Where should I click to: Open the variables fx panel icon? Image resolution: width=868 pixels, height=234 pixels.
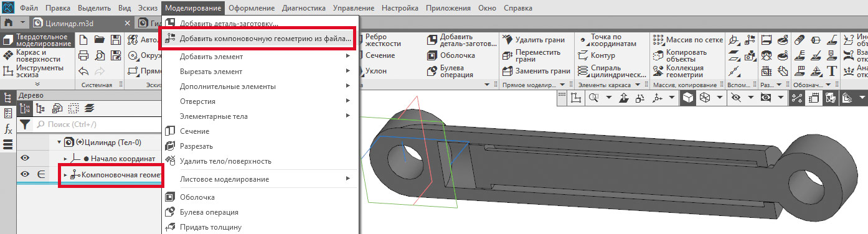coord(8,129)
